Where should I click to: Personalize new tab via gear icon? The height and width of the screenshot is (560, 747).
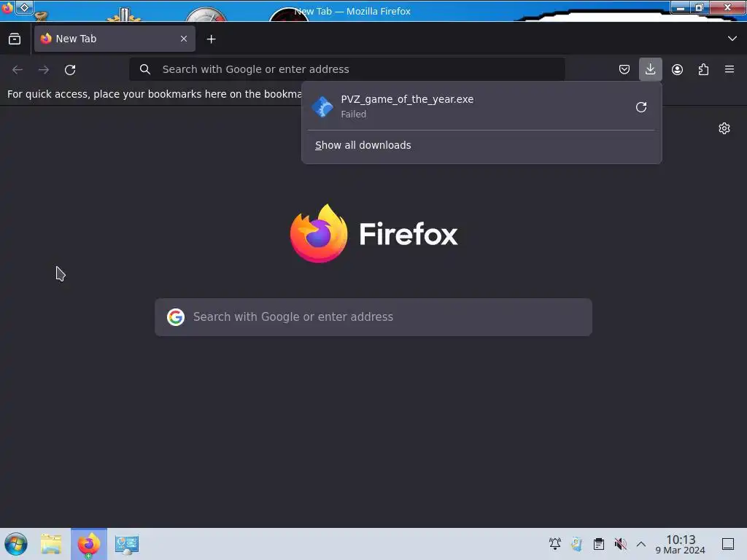click(724, 128)
